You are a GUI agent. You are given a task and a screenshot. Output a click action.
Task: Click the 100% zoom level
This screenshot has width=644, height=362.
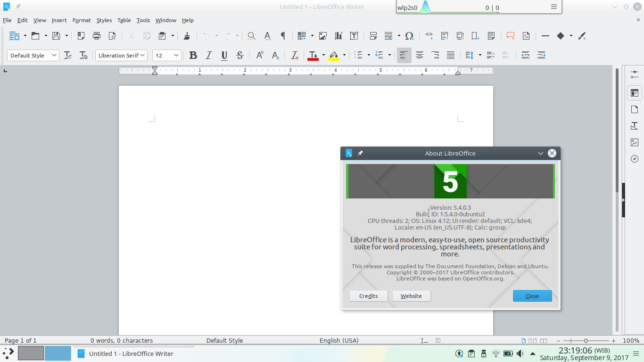point(631,340)
